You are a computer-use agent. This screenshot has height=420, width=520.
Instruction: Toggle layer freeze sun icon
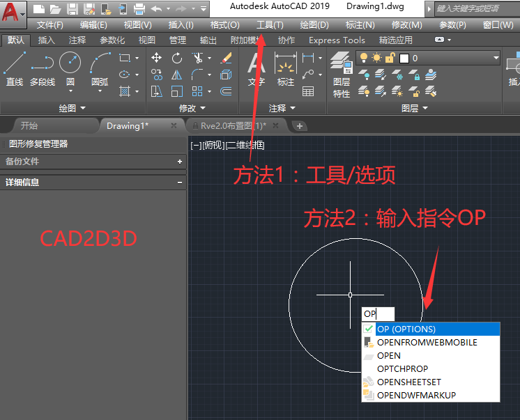(x=376, y=58)
